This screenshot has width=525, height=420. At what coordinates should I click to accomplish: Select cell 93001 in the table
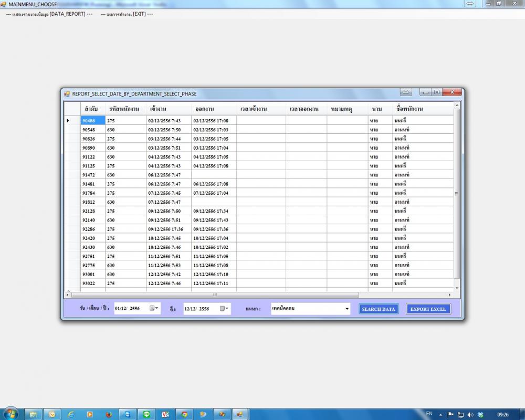(93, 274)
